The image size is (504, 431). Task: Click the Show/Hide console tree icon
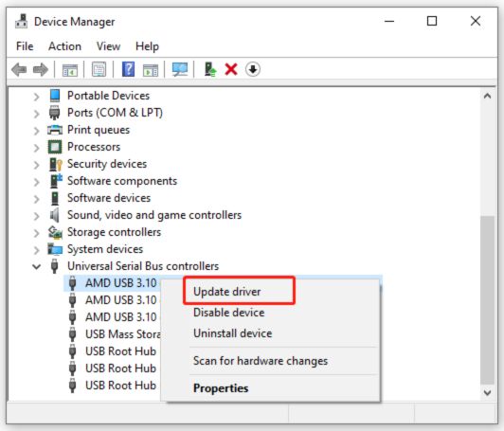[70, 70]
